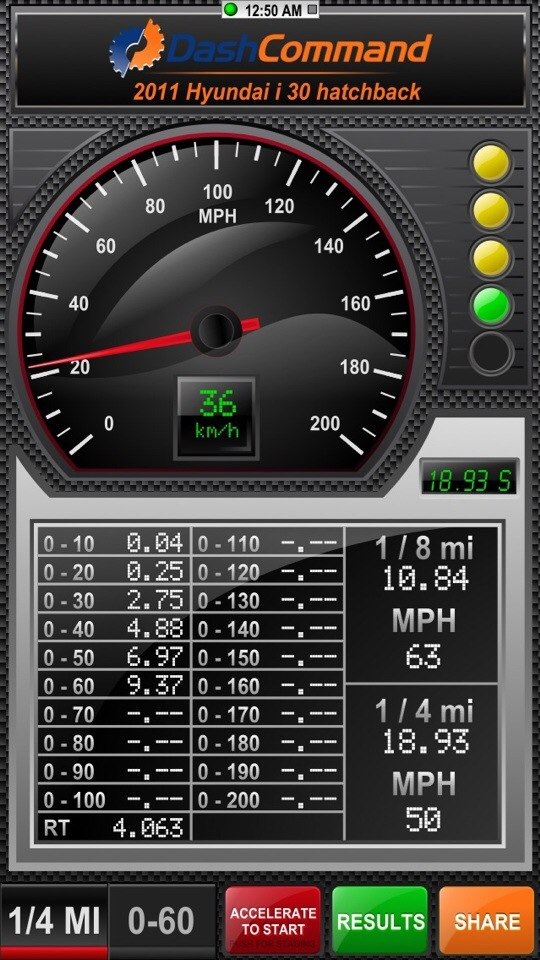Click the third yellow staging light
The height and width of the screenshot is (960, 540).
(x=491, y=258)
